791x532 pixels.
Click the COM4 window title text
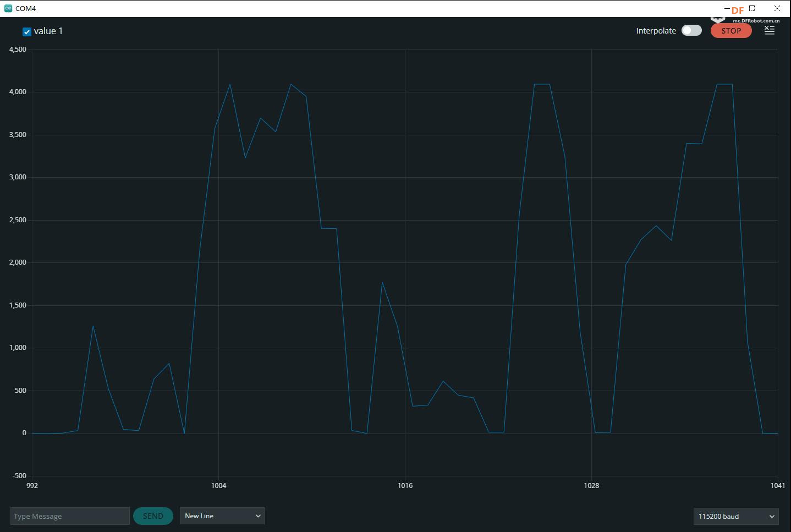[25, 9]
